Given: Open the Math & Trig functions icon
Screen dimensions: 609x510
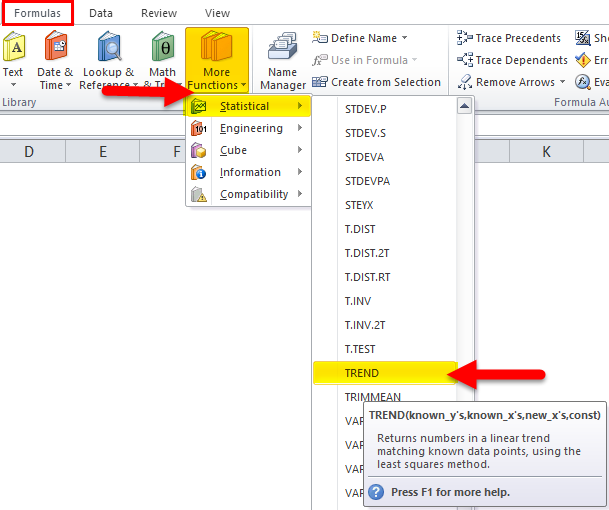Looking at the screenshot, I should point(163,46).
